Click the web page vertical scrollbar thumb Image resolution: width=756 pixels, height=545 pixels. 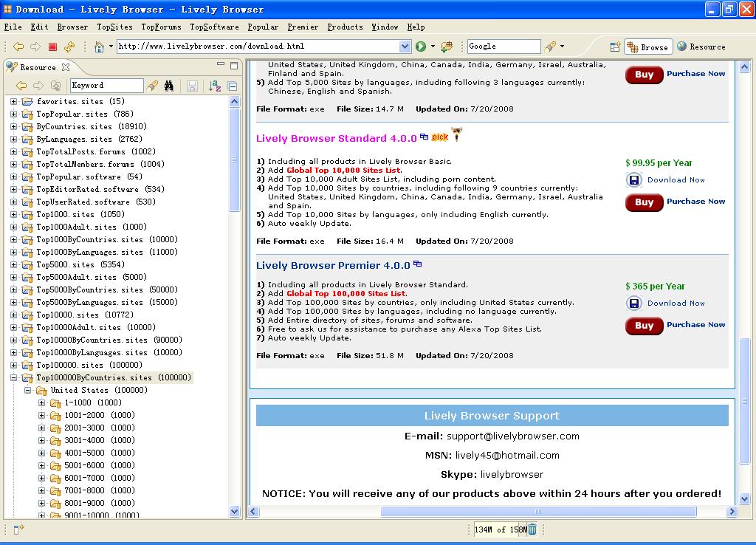click(x=744, y=401)
